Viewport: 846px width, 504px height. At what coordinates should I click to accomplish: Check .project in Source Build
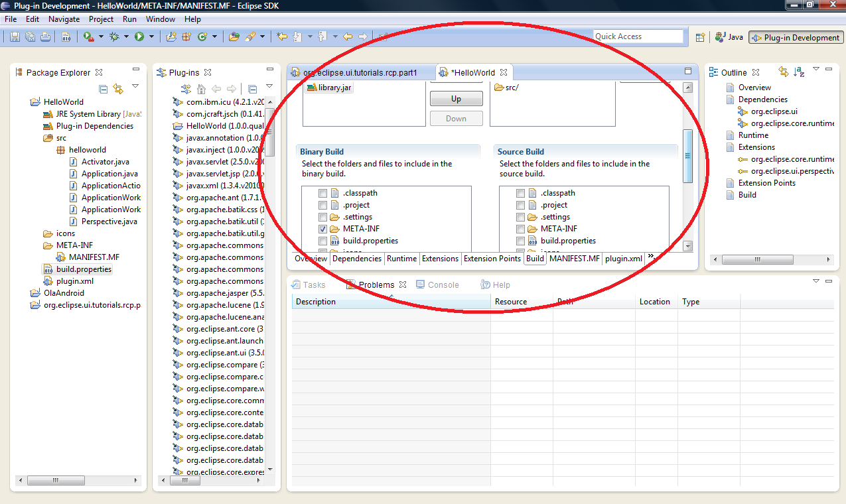click(x=520, y=205)
